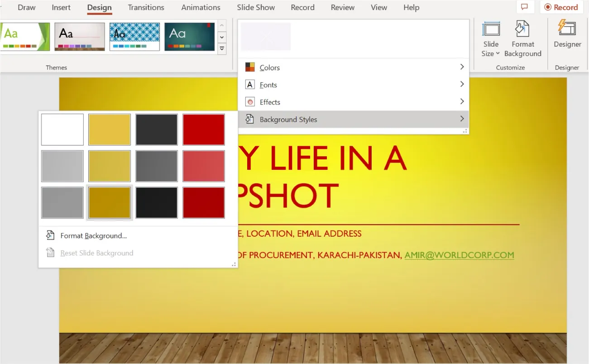589x364 pixels.
Task: Open the Review ribbon tab
Action: (342, 7)
